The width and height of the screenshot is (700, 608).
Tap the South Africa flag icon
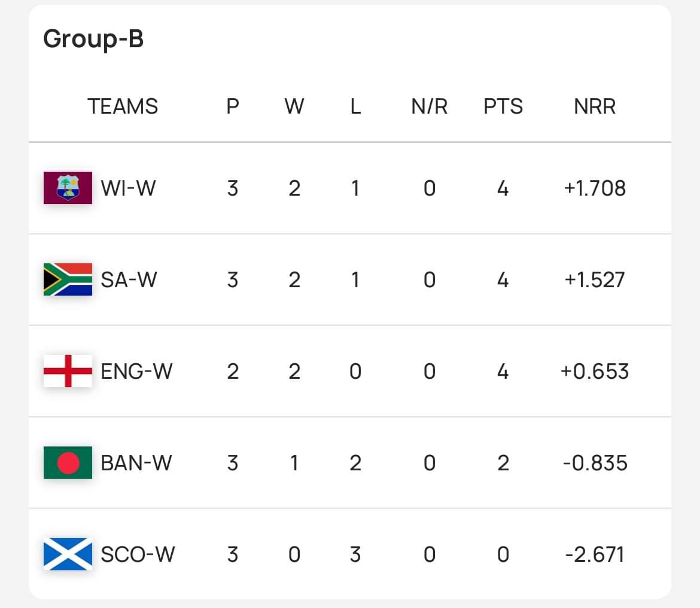[68, 279]
